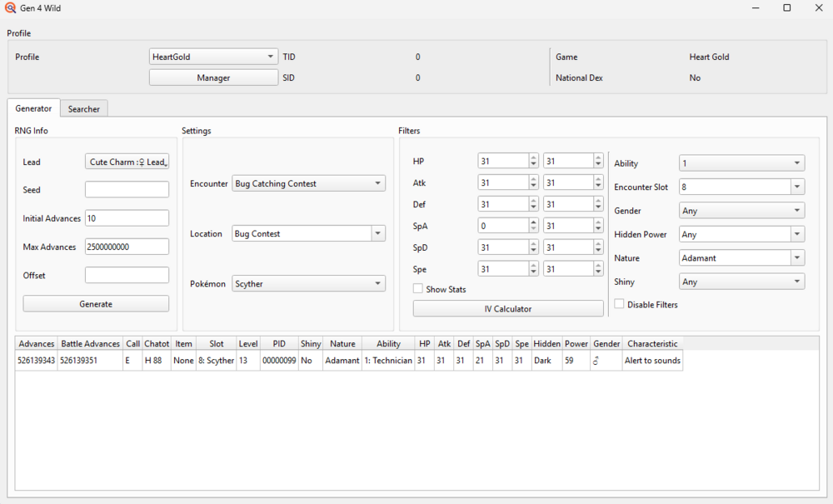Expand the Encounter type dropdown

point(308,183)
